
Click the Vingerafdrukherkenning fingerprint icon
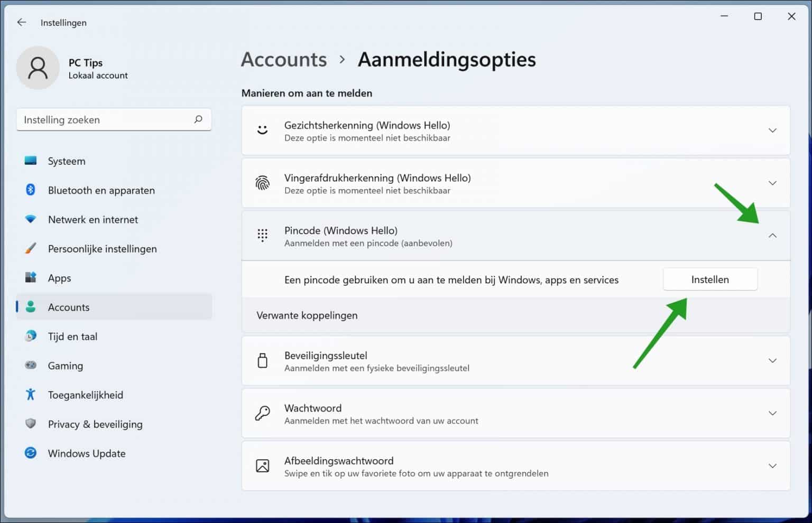click(263, 183)
